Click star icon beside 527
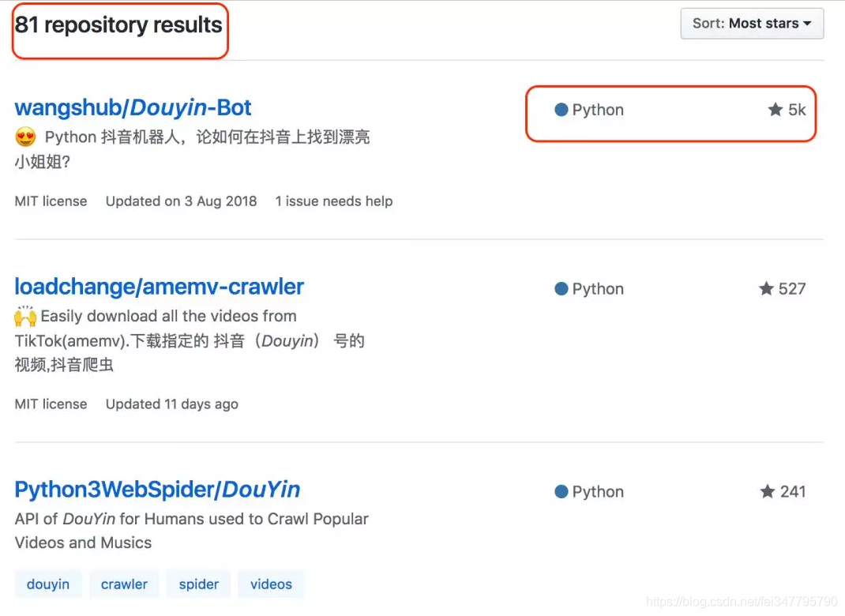 (766, 288)
